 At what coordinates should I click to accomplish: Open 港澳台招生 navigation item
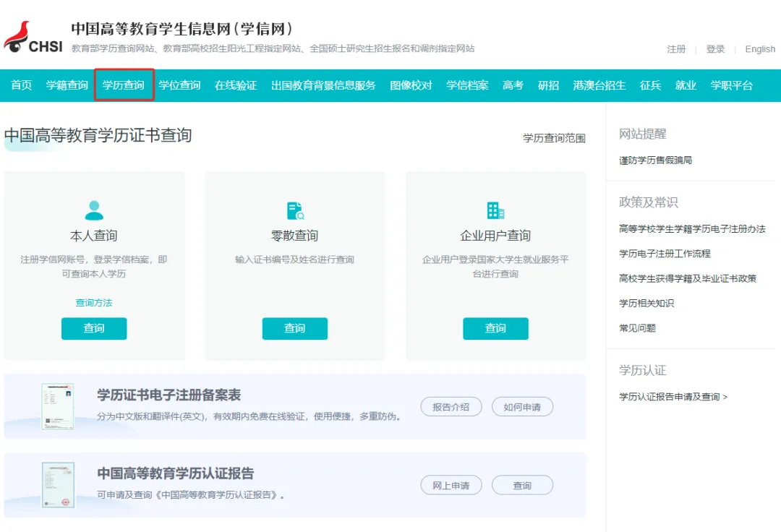[599, 85]
